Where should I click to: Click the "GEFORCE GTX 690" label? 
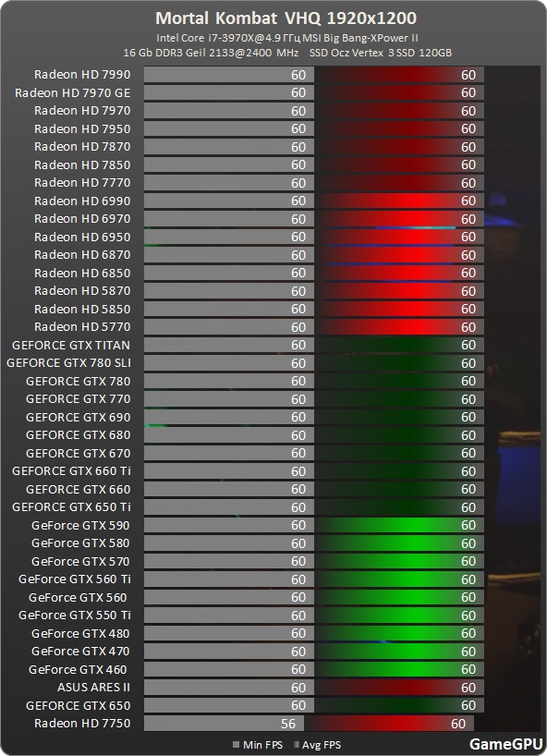[78, 417]
